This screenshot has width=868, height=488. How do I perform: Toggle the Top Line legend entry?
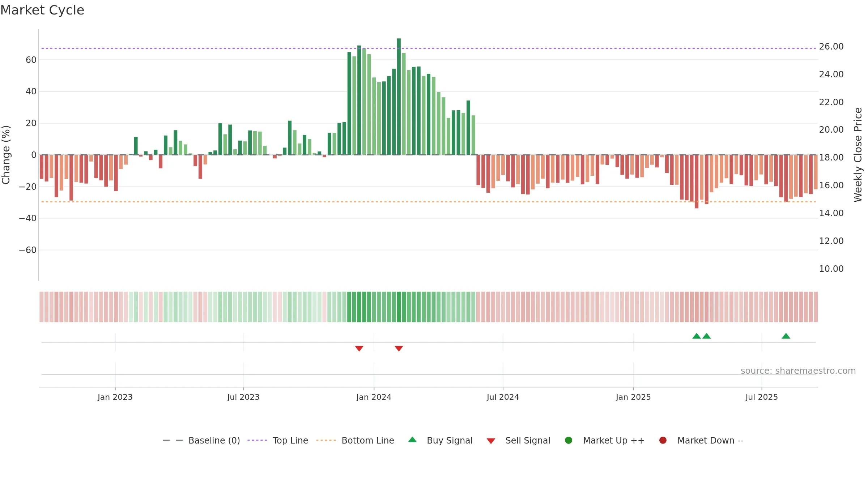pyautogui.click(x=278, y=440)
